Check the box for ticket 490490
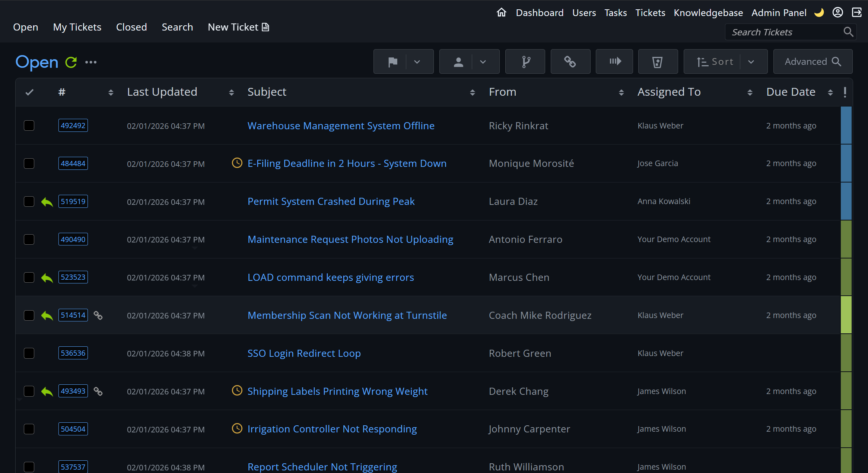Screen dimensions: 868x473 pyautogui.click(x=29, y=239)
